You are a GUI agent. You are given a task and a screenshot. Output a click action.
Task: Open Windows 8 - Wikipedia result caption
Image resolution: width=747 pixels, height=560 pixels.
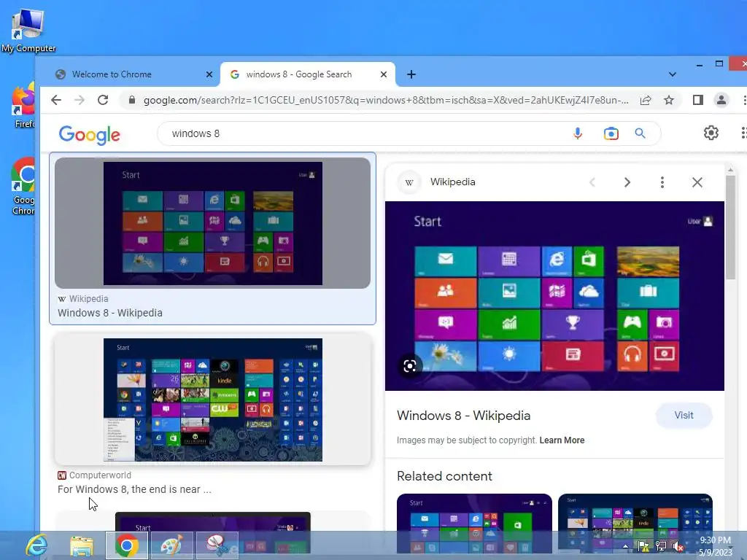(110, 313)
